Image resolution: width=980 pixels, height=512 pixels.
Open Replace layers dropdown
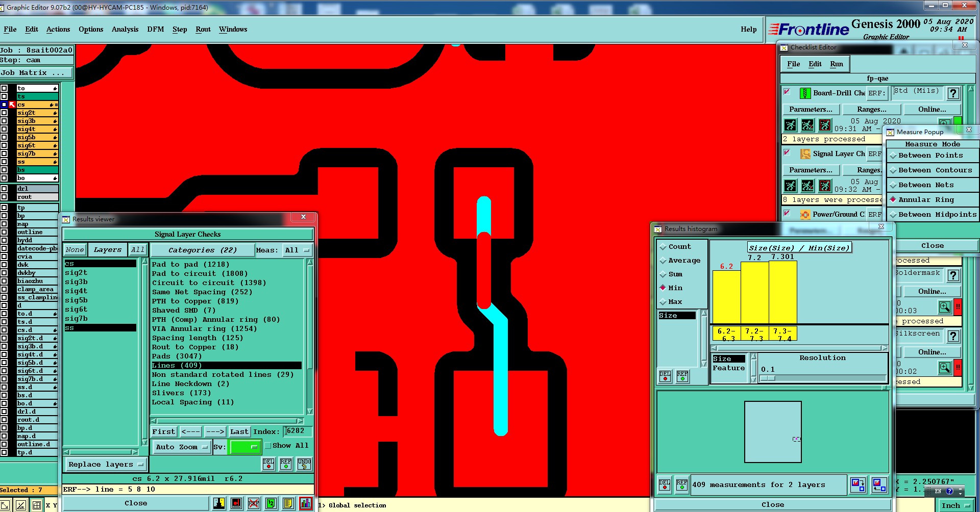[x=106, y=464]
